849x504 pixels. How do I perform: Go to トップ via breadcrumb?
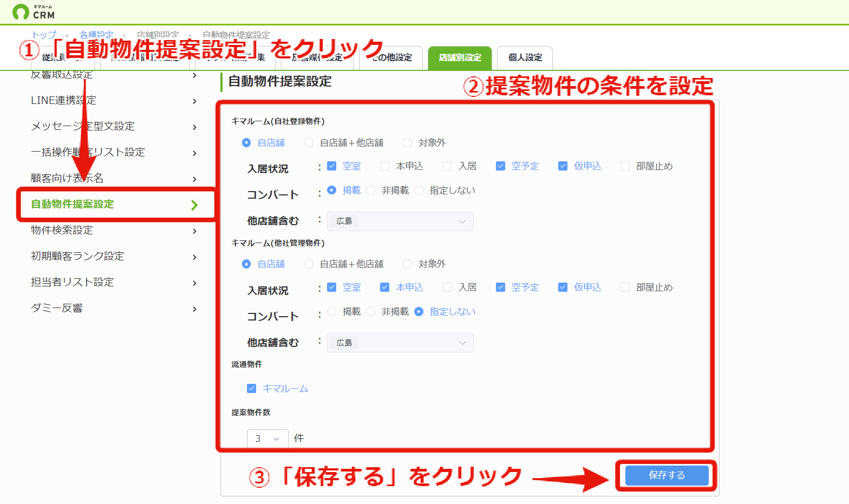point(43,35)
